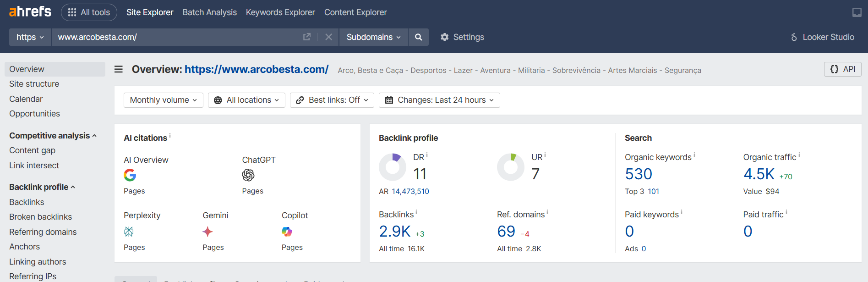
Task: Collapse the Backlink profile sidebar section
Action: coord(42,187)
